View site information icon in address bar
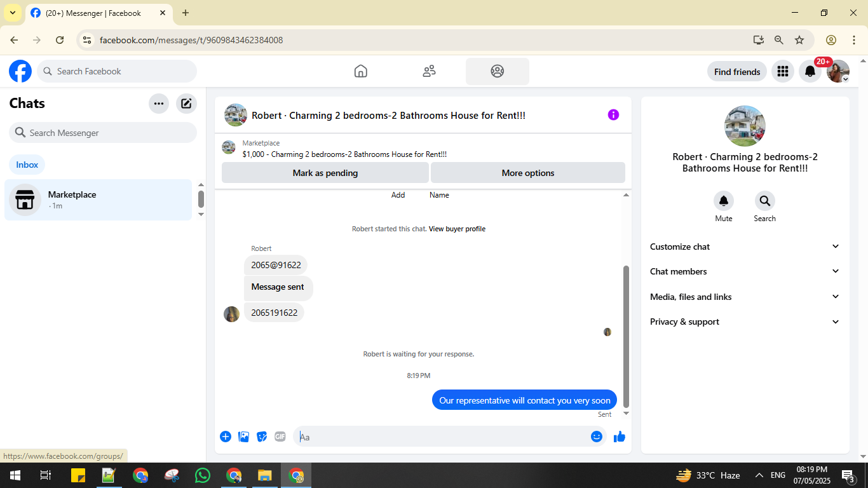The height and width of the screenshot is (488, 868). tap(88, 40)
